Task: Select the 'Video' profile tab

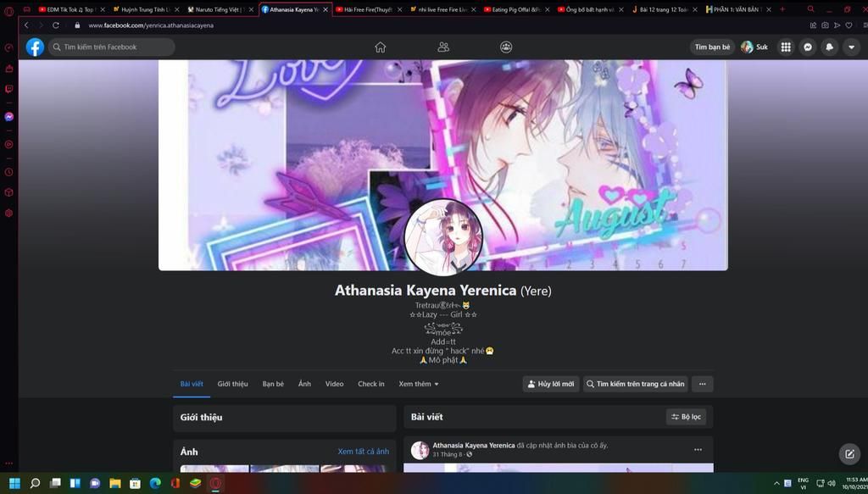Action: coord(334,384)
